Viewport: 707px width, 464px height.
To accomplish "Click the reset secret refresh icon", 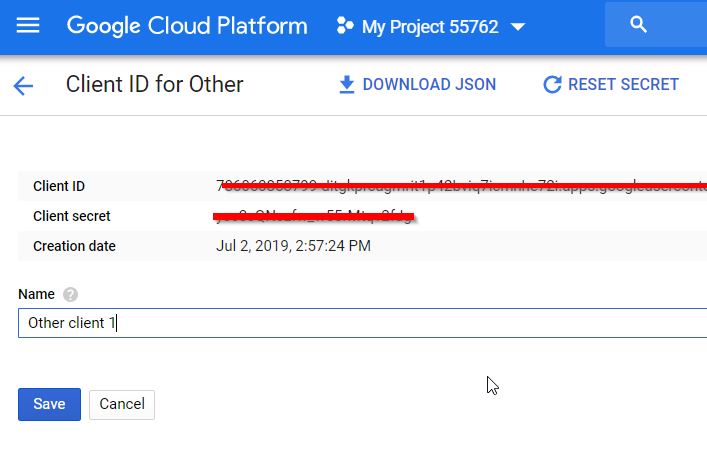I will point(552,84).
